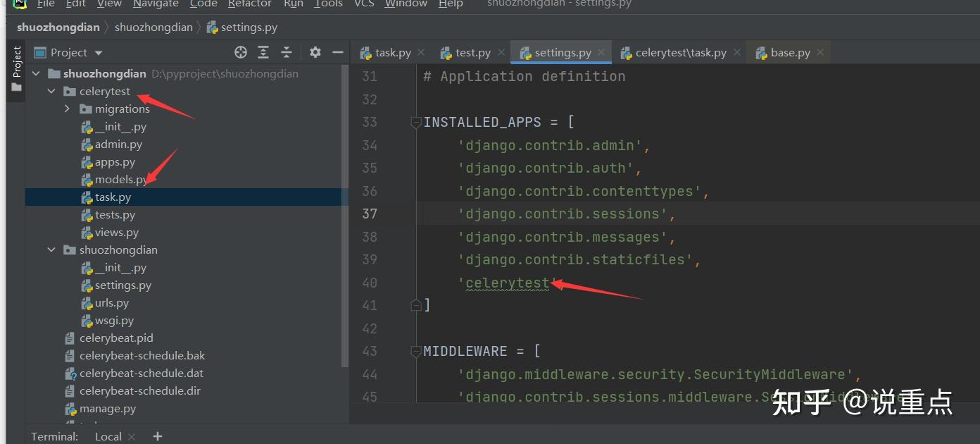This screenshot has width=980, height=444.
Task: Select the Local terminal tab
Action: pyautogui.click(x=108, y=436)
